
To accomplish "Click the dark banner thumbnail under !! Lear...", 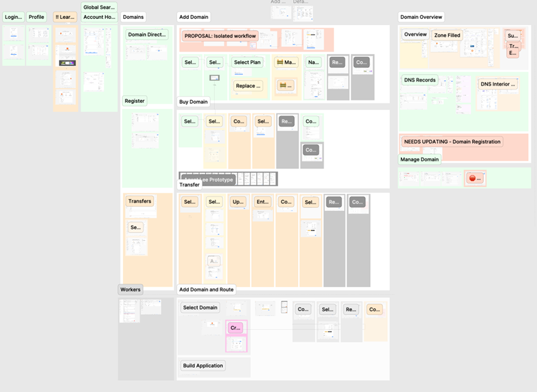I will 67,63.
